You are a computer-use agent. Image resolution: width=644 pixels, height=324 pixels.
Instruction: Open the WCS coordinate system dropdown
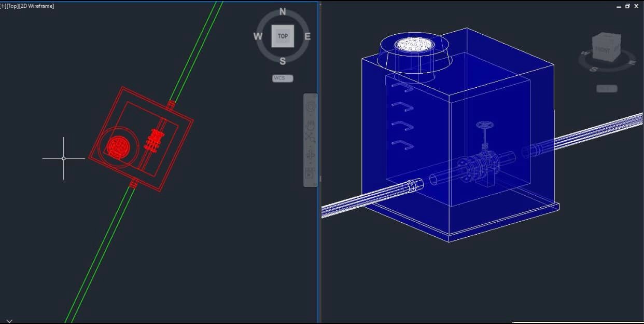[283, 78]
